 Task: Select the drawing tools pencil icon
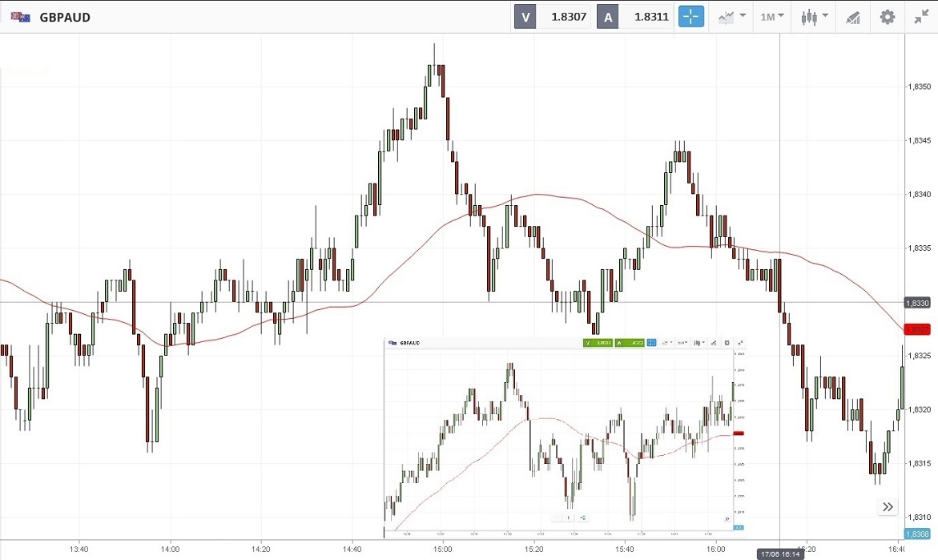tap(853, 17)
